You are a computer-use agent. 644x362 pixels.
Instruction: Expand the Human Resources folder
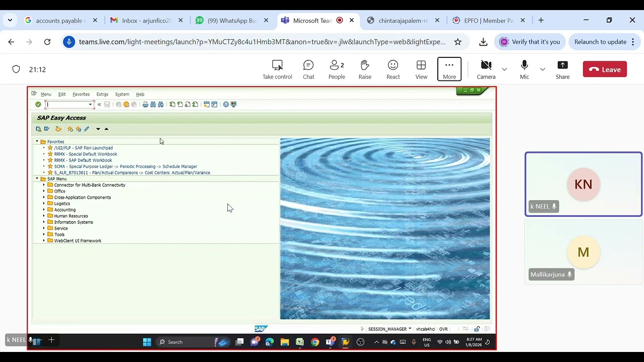(x=44, y=216)
